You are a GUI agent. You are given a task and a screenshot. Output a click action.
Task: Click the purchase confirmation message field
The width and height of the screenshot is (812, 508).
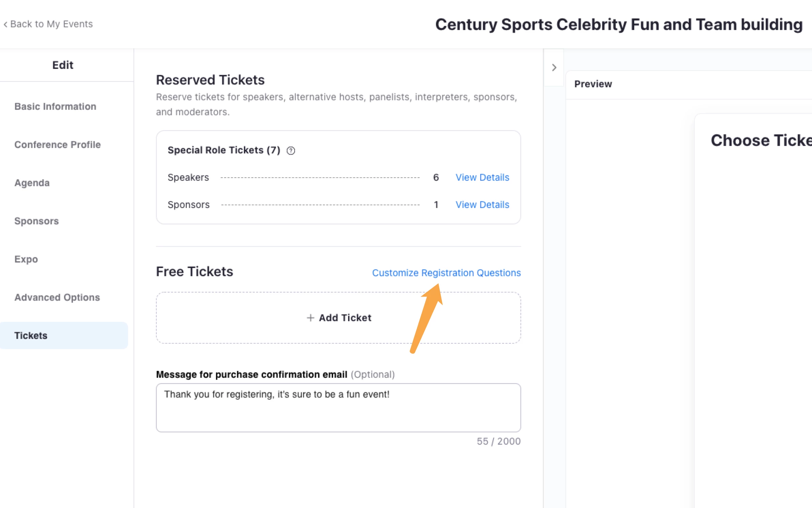click(x=338, y=407)
